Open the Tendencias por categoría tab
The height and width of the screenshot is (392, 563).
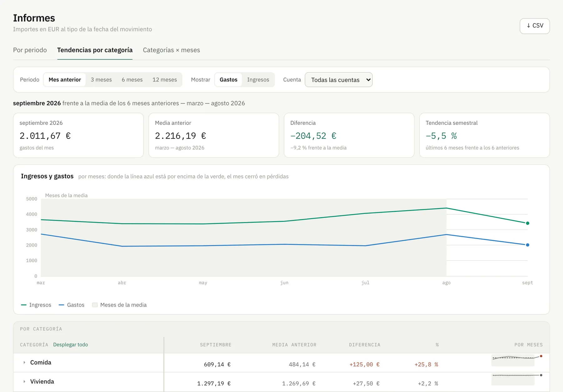coord(95,50)
